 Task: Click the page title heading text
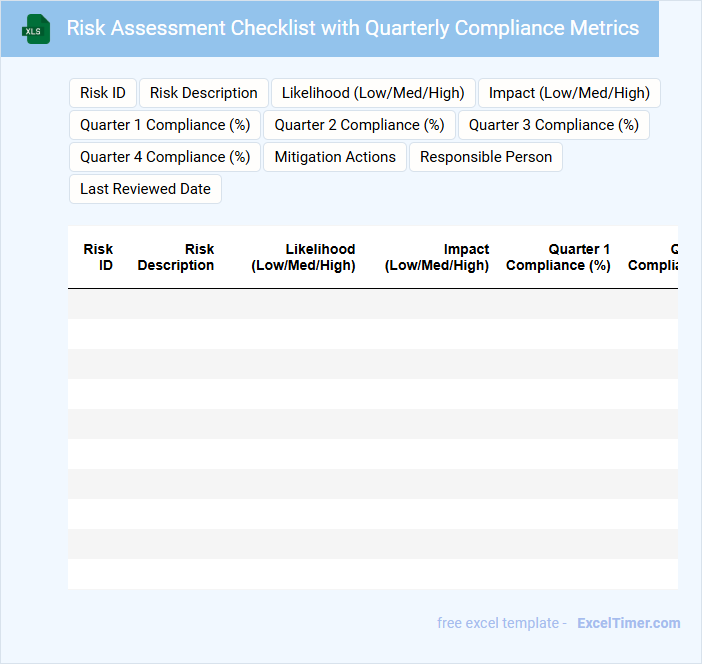(352, 28)
